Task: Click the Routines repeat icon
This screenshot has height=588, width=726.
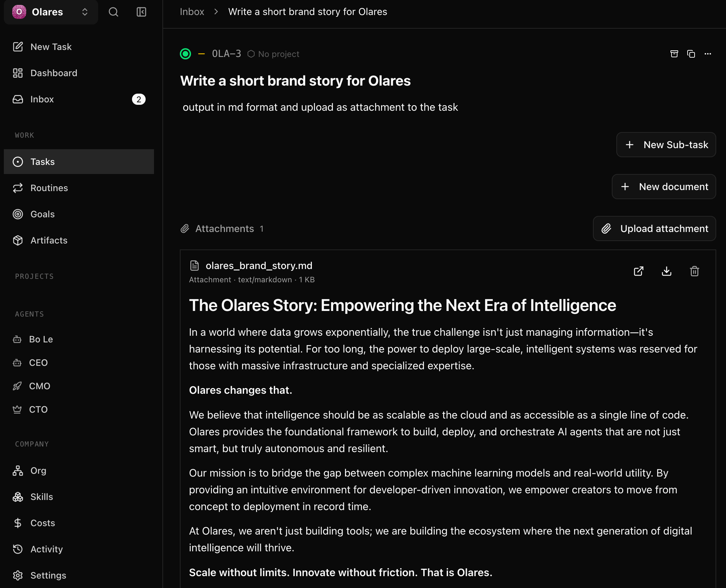Action: [18, 188]
